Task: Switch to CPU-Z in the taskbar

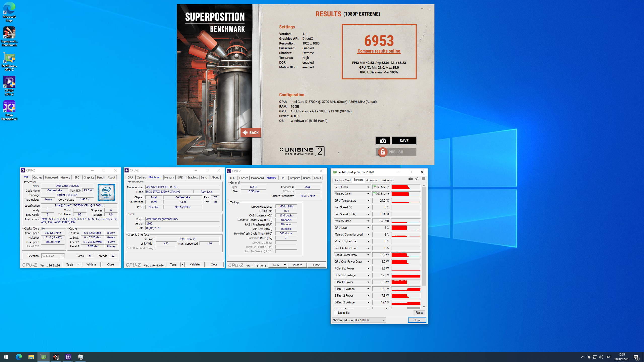Action: point(68,357)
